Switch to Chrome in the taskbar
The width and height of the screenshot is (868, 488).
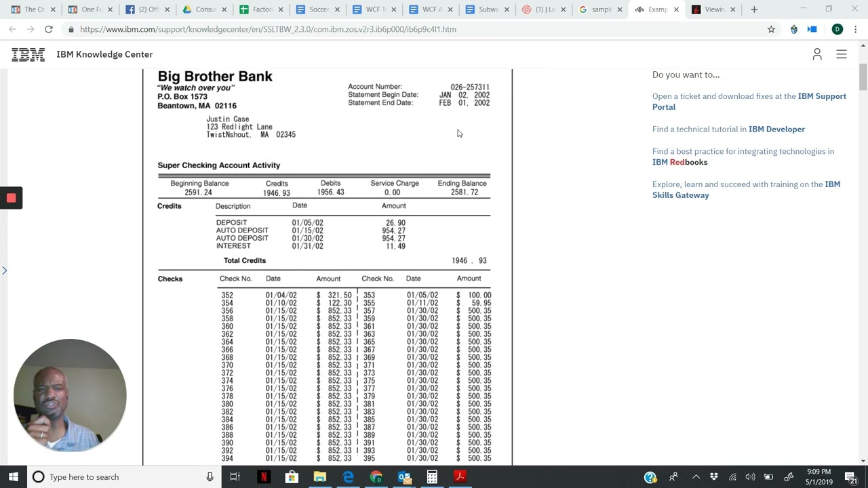(x=376, y=477)
